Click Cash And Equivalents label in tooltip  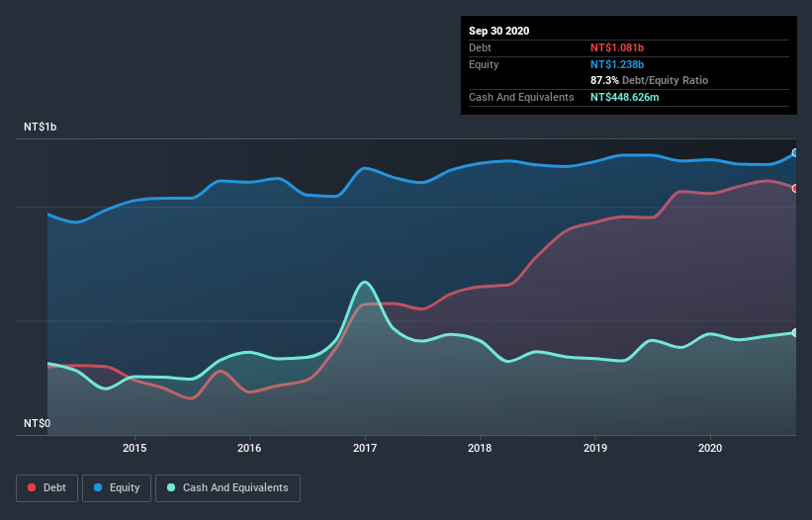[521, 97]
